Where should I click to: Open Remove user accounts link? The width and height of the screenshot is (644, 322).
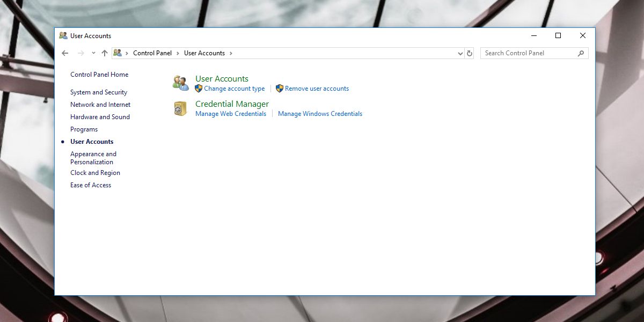coord(317,89)
